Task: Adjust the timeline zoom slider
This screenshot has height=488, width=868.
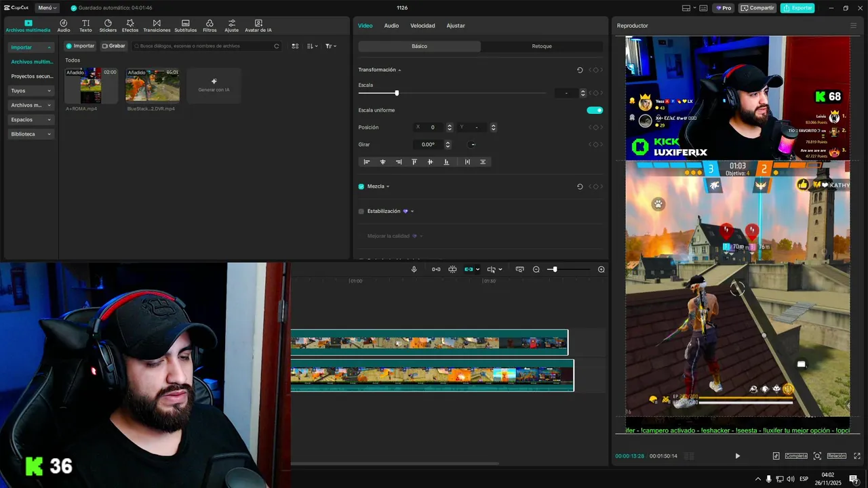Action: coord(555,269)
